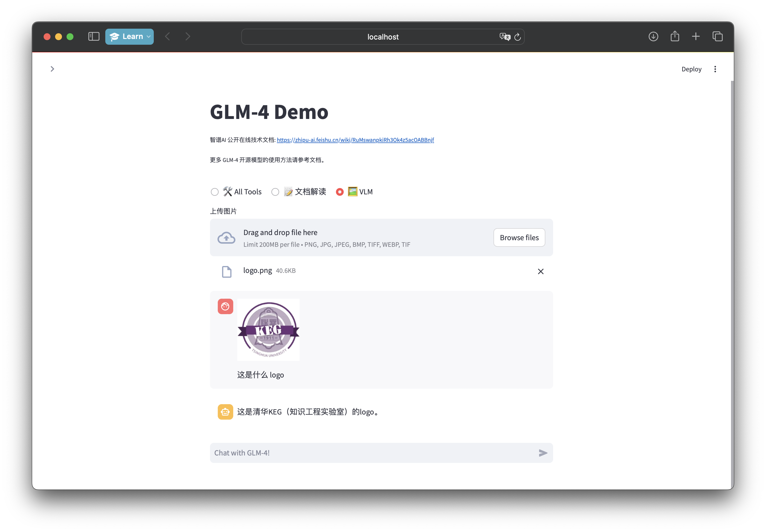Open the Streamlit options three-dot menu

point(715,69)
